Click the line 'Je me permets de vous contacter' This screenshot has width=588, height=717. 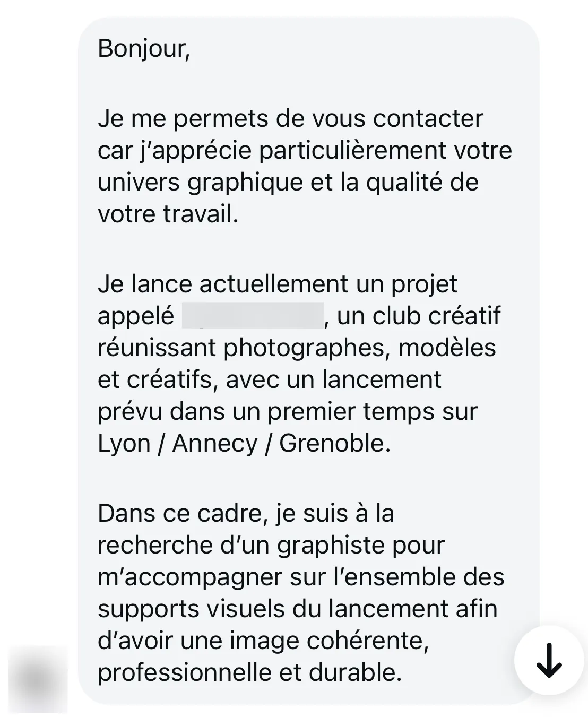(x=290, y=118)
